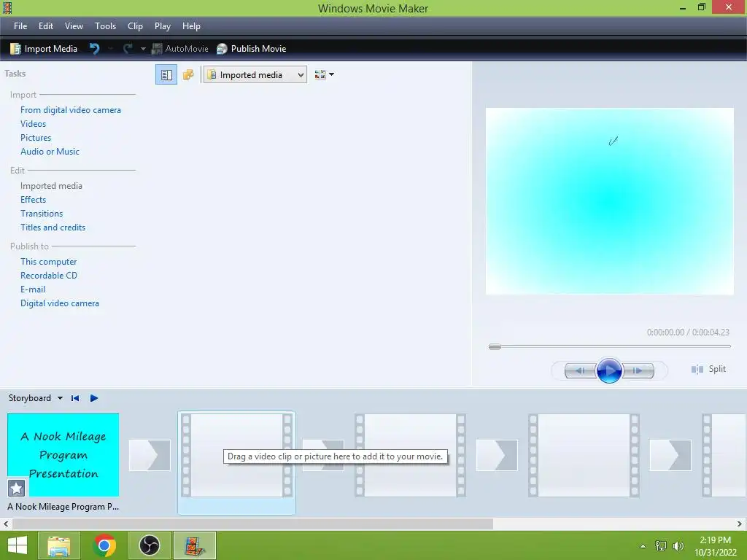Open Titles and credits

(53, 227)
